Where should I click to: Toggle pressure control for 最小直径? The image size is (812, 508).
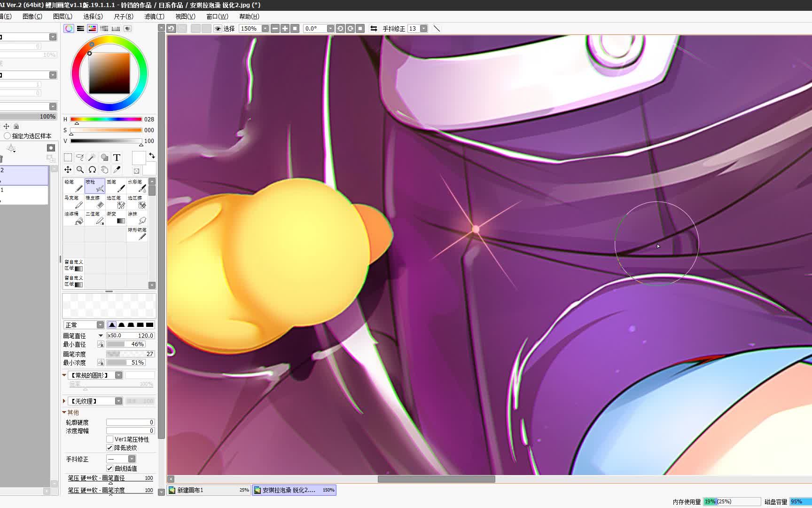[101, 344]
